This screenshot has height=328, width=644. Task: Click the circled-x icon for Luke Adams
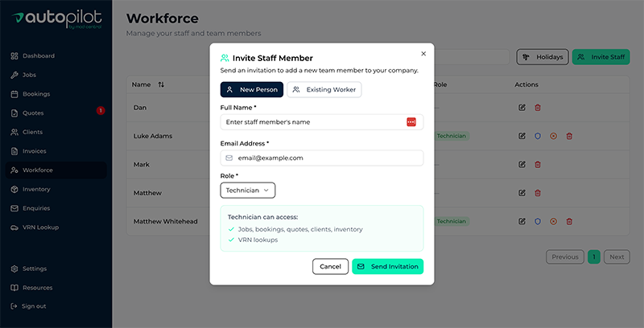[553, 136]
